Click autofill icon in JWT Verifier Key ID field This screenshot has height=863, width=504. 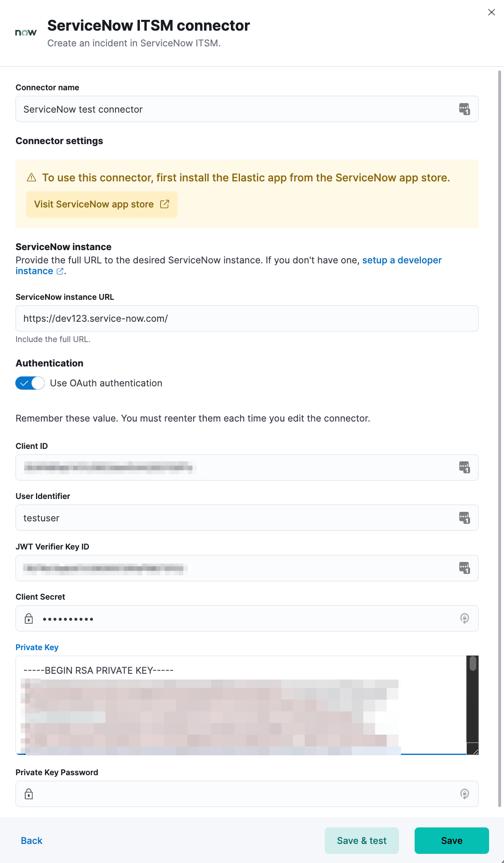[464, 568]
